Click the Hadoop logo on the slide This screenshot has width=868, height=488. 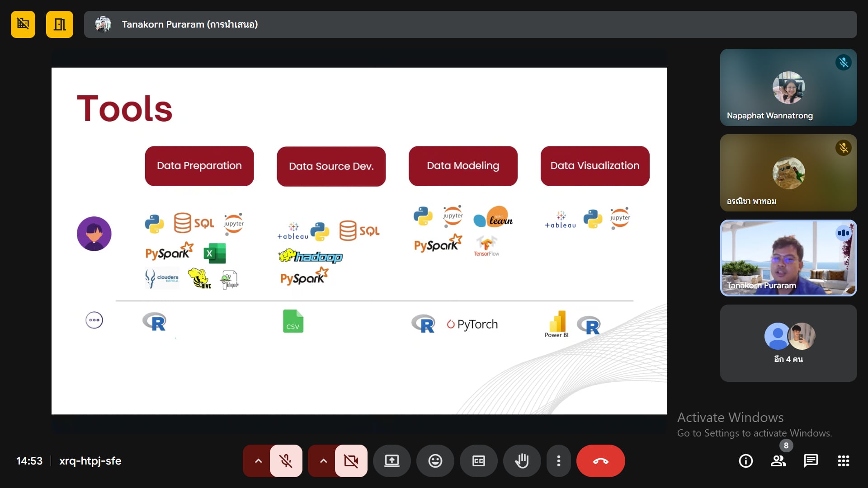point(311,256)
